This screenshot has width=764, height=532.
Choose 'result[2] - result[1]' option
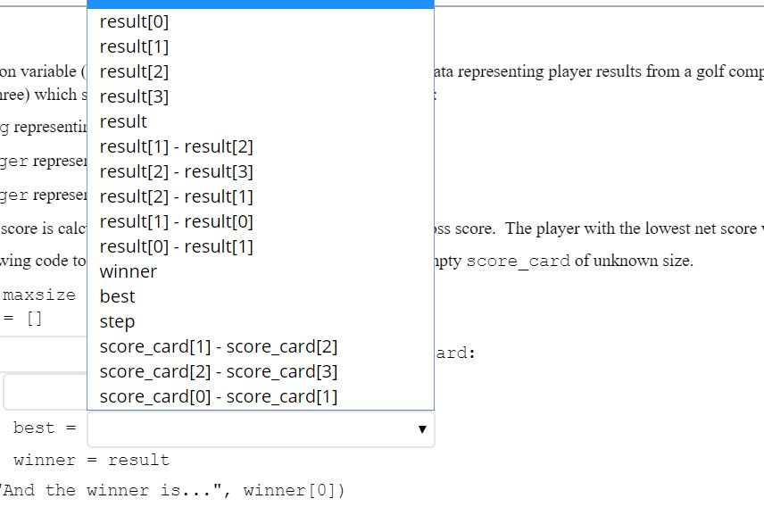click(x=261, y=196)
